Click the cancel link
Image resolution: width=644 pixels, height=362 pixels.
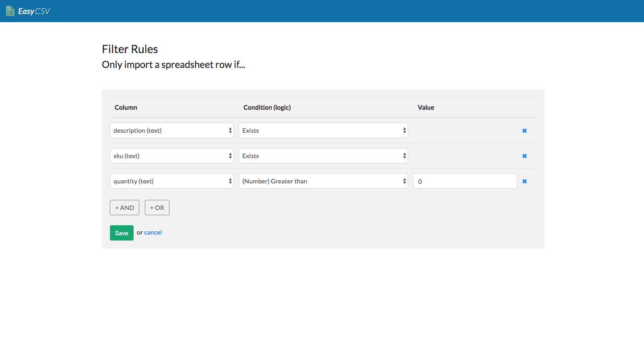click(153, 232)
